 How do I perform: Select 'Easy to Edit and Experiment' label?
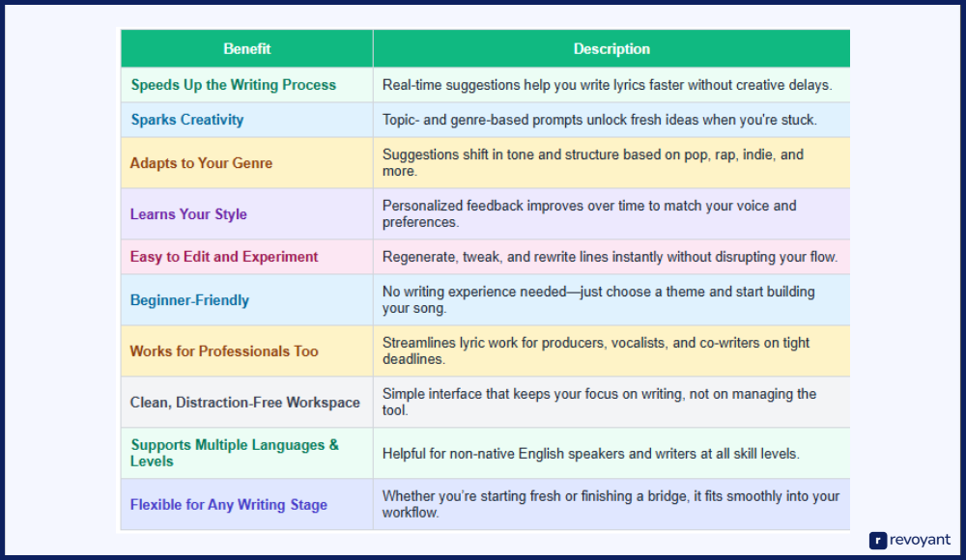coord(224,257)
